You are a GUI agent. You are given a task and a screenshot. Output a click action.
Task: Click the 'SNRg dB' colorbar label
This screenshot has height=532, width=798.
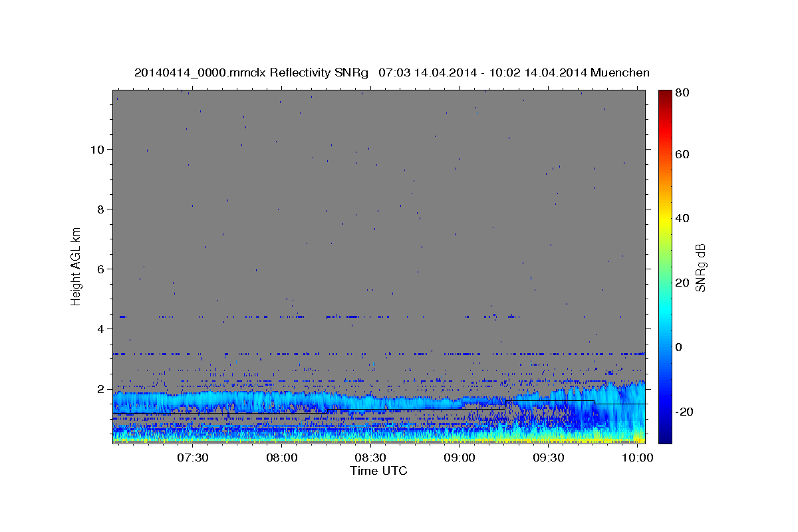coord(700,268)
